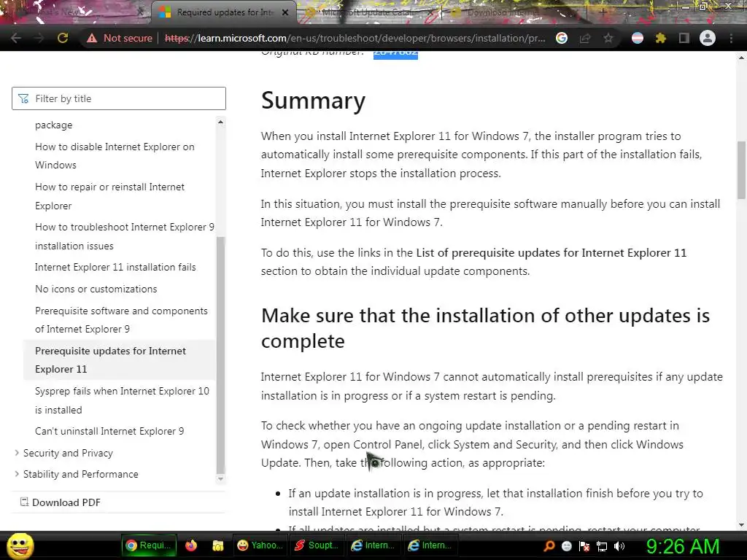The image size is (747, 560).
Task: Click the highlighted KB number link
Action: point(395,53)
